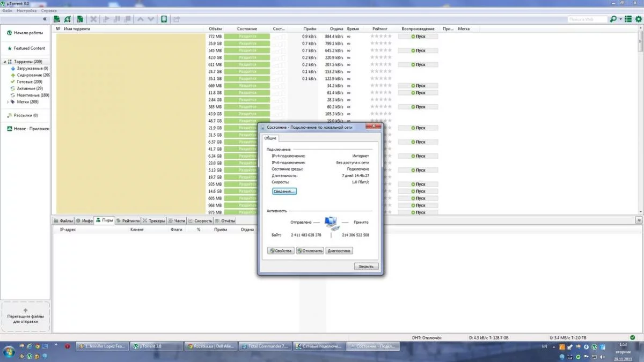Screen dimensions: 644x362
Task: Click the Add Torrent toolbar icon
Action: tap(56, 19)
